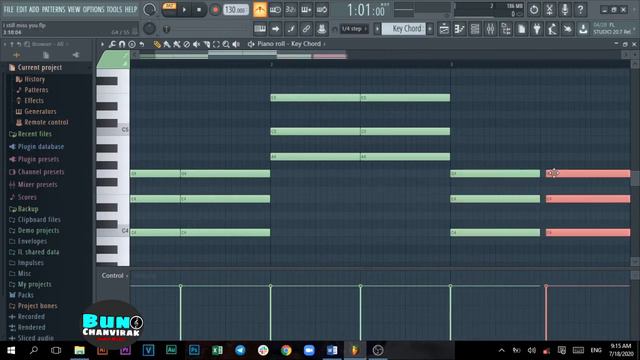Open the piano roll wrench tools icon

112,44
